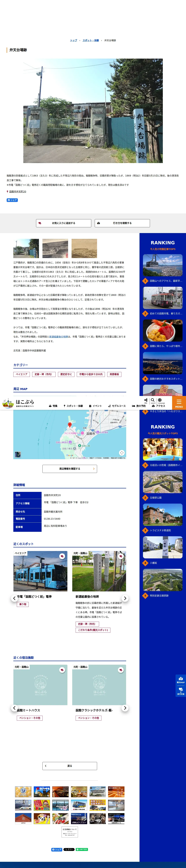This screenshot has width=186, height=868.
Task: Click the map fullscreen/camera control icon
Action: (x=122, y=453)
